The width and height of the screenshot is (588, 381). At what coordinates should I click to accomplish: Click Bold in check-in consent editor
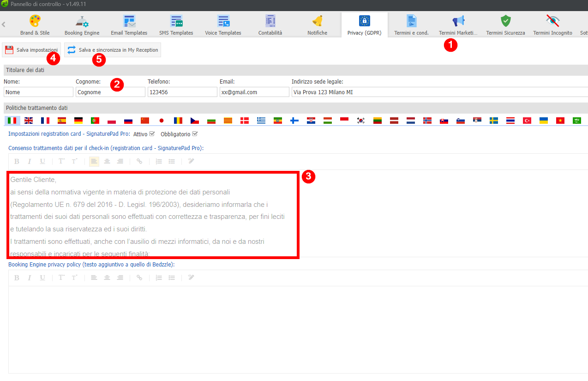pos(17,161)
